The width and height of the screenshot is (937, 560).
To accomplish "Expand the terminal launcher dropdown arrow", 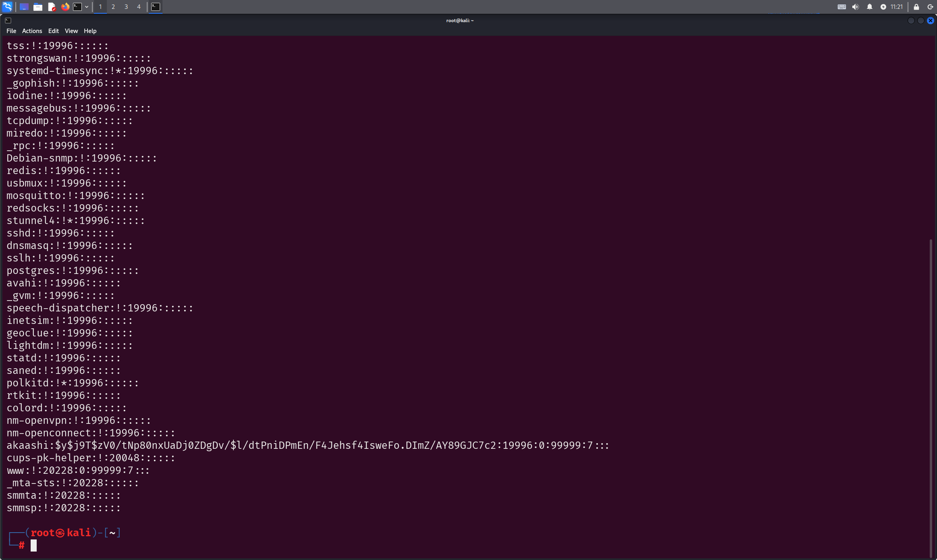I will tap(87, 7).
